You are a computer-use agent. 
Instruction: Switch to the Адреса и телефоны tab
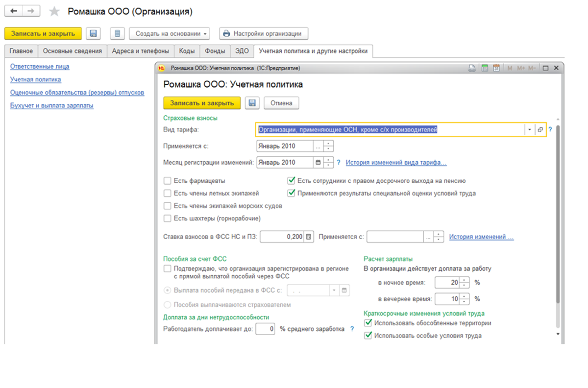pos(141,51)
